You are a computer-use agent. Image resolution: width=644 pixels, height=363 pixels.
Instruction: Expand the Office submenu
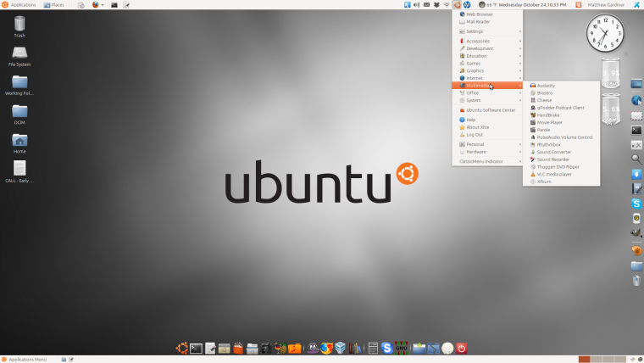point(487,93)
